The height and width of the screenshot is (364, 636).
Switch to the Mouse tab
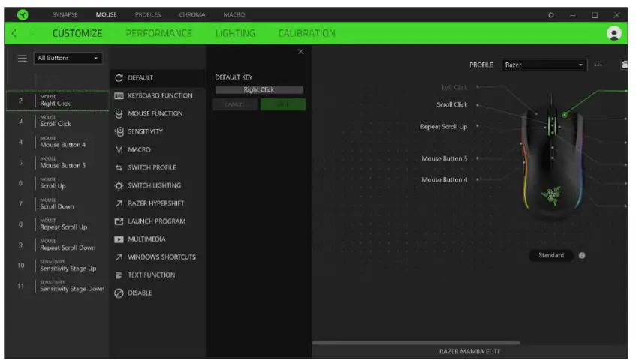107,14
